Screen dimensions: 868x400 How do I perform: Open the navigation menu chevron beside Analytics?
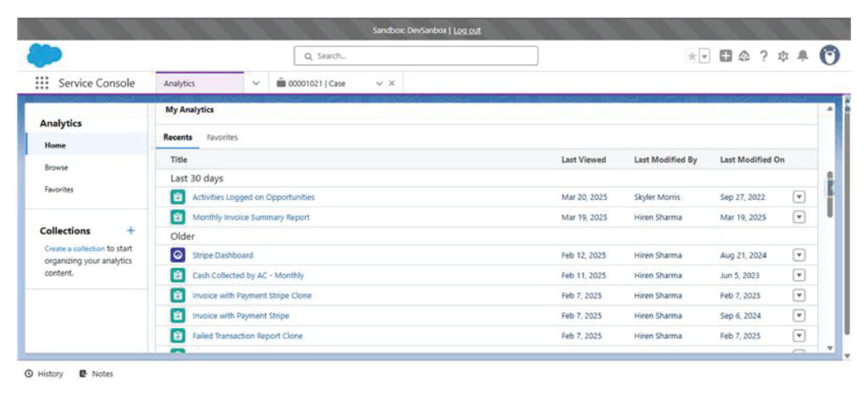pos(256,83)
